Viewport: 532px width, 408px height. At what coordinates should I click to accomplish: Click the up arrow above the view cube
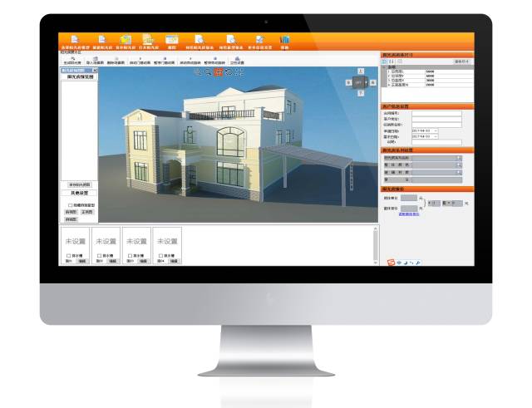click(361, 71)
